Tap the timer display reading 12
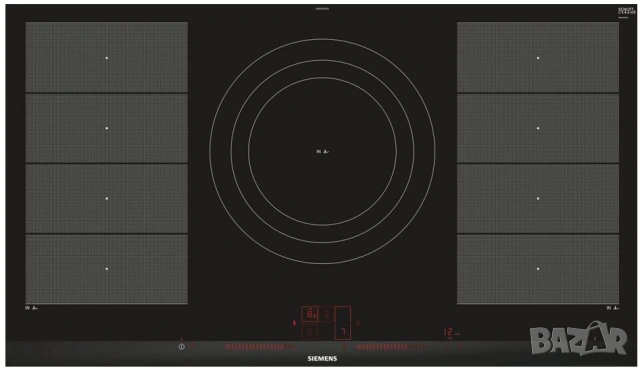This screenshot has height=368, width=640. 448,332
